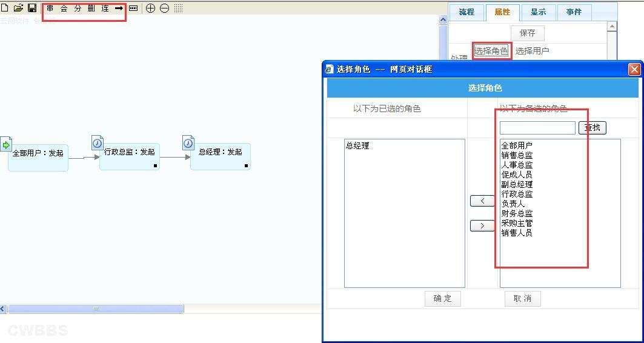Select 负责人 in available roles list
Screen dimensions: 644x343
point(513,204)
